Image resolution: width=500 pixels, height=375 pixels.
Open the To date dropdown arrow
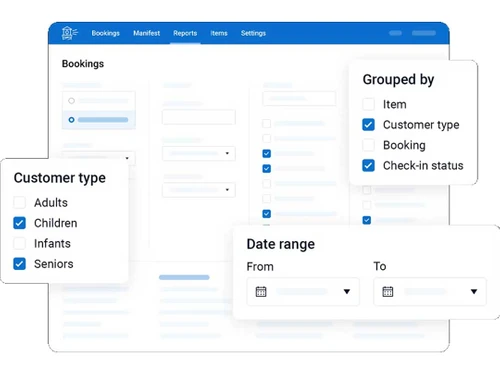click(x=474, y=292)
